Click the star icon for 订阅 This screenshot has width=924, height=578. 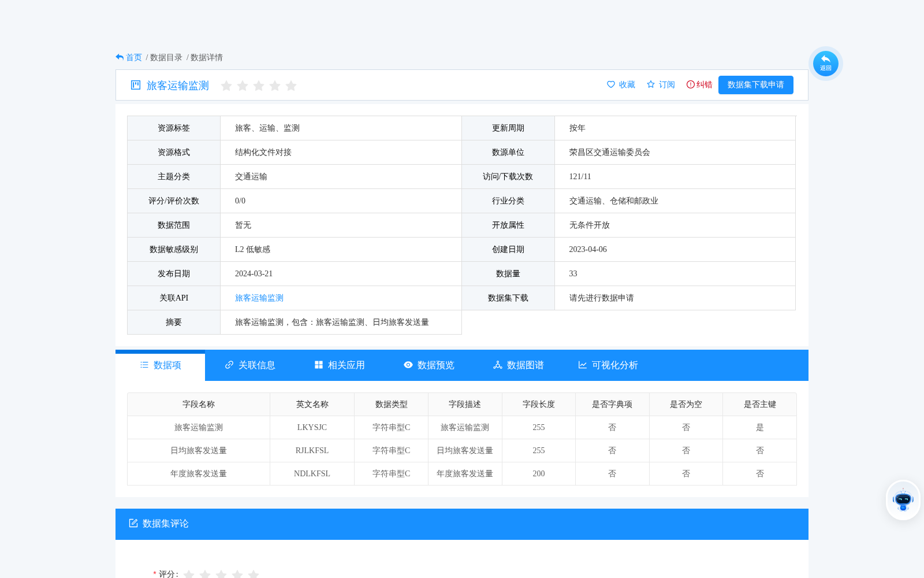(x=651, y=84)
